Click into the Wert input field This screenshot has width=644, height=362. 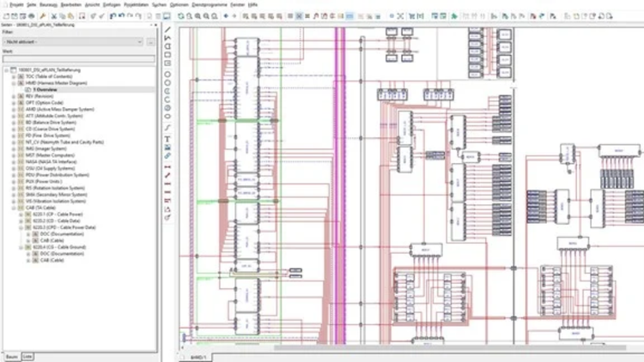tap(77, 58)
